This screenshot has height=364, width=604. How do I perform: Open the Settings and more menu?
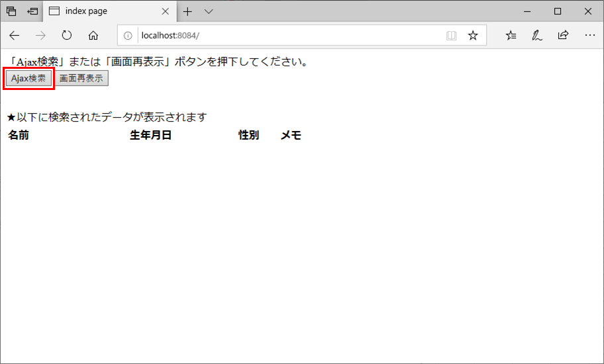coord(589,36)
